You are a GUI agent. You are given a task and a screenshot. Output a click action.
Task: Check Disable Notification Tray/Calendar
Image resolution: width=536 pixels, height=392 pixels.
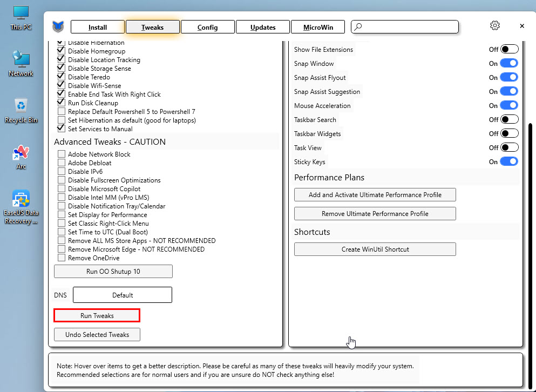(61, 206)
